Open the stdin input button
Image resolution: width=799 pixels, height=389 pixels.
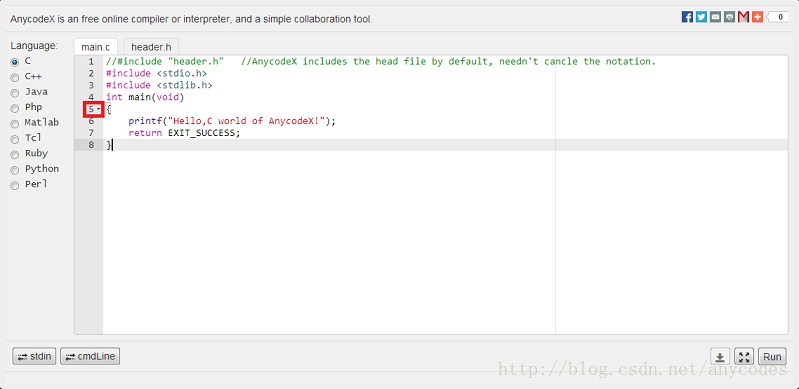[34, 356]
